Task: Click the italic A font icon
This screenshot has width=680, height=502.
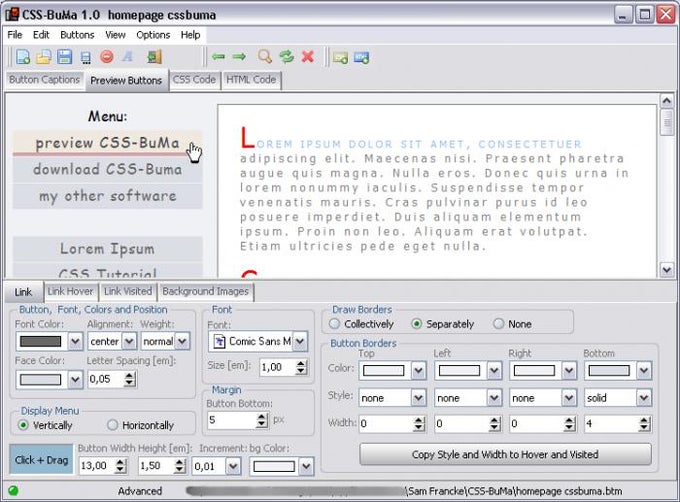Action: (x=128, y=56)
